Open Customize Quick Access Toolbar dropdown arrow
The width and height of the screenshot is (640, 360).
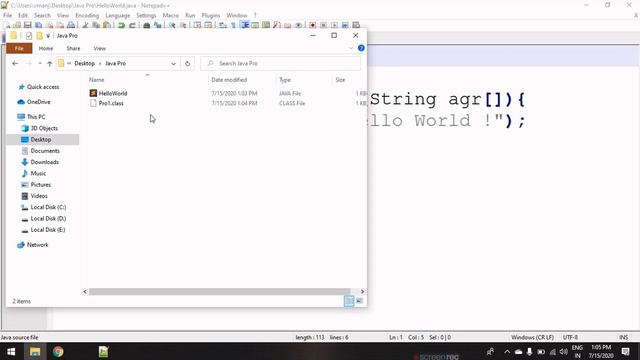(x=48, y=36)
